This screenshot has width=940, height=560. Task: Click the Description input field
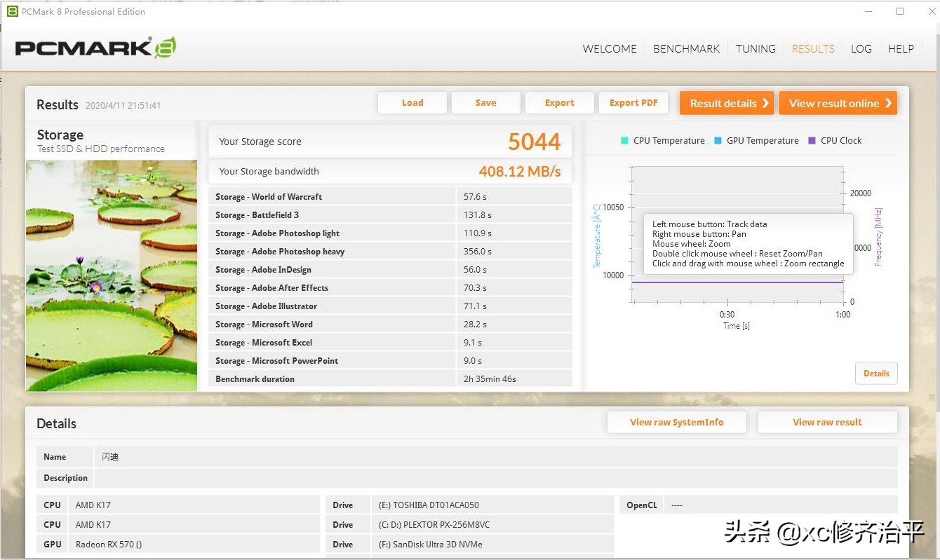pos(491,477)
